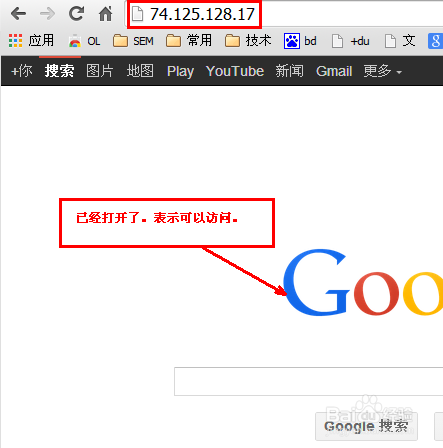Click the page icon in address bar
This screenshot has height=448, width=443.
[x=137, y=14]
